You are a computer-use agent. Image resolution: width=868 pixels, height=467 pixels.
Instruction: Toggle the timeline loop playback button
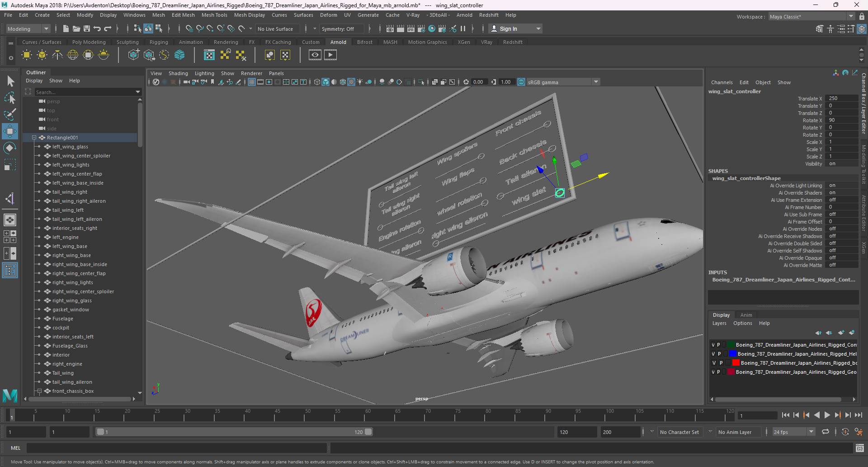[826, 432]
